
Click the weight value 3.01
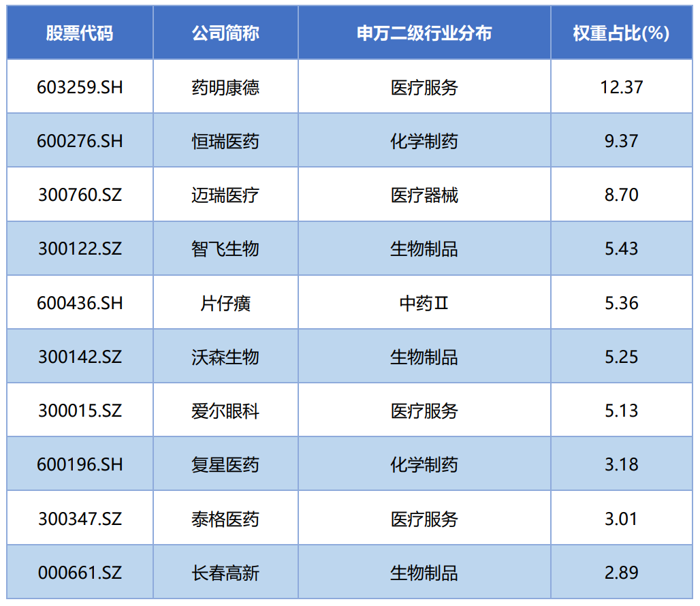(x=622, y=519)
